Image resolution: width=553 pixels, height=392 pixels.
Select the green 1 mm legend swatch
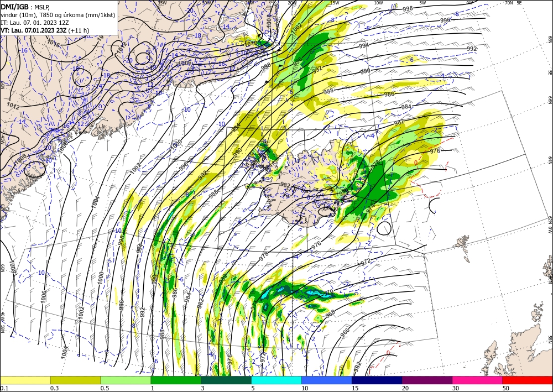coord(176,380)
